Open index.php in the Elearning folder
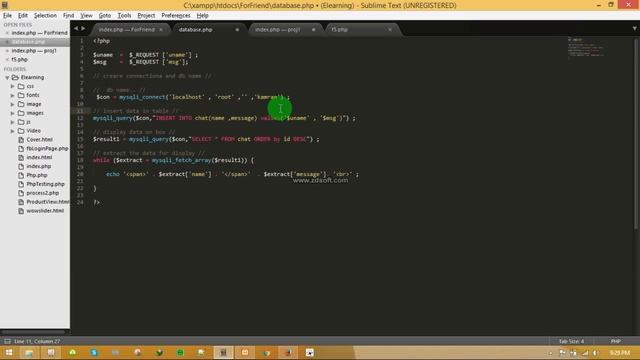Image resolution: width=640 pixels, height=360 pixels. [x=39, y=166]
